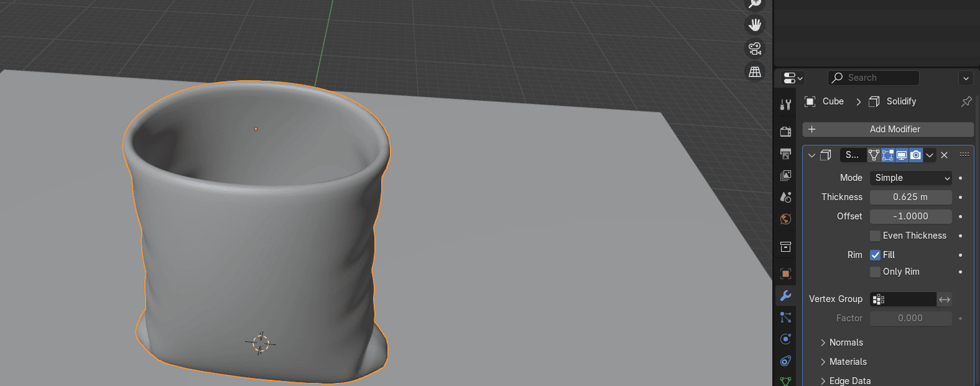Open the Particles properties tab
The height and width of the screenshot is (386, 980).
[x=786, y=317]
